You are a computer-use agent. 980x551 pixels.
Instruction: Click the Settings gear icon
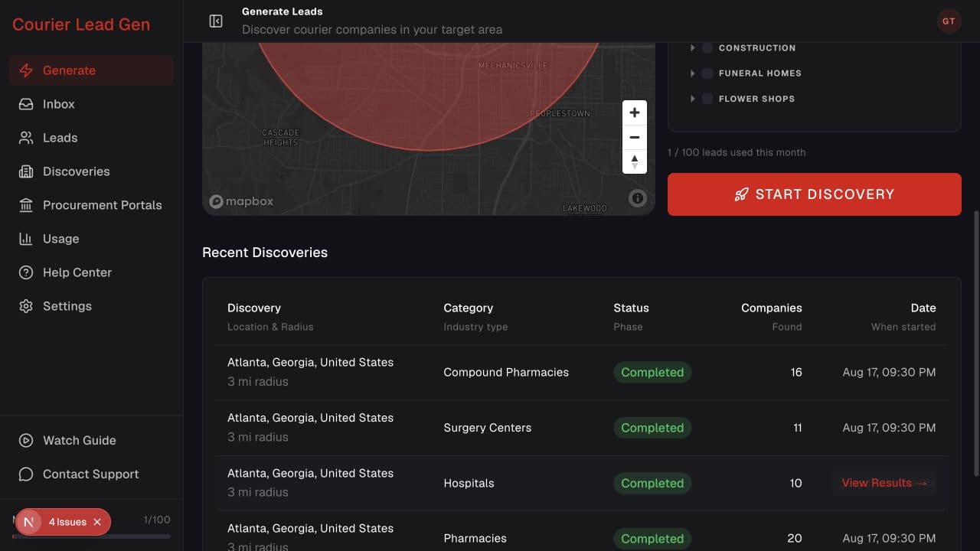click(x=26, y=306)
